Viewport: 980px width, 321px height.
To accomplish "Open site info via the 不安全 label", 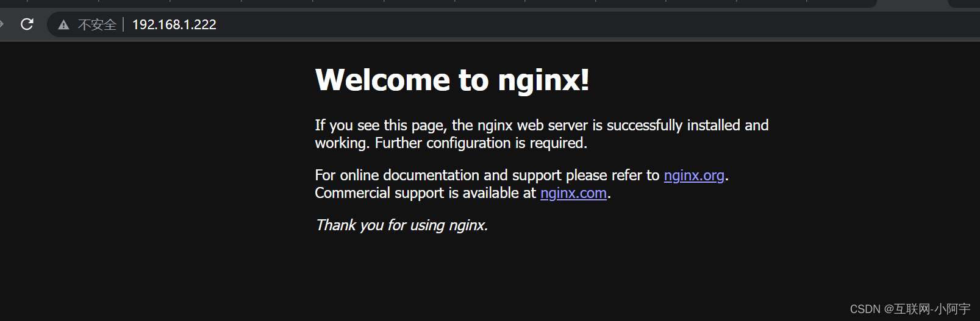I will 97,25.
